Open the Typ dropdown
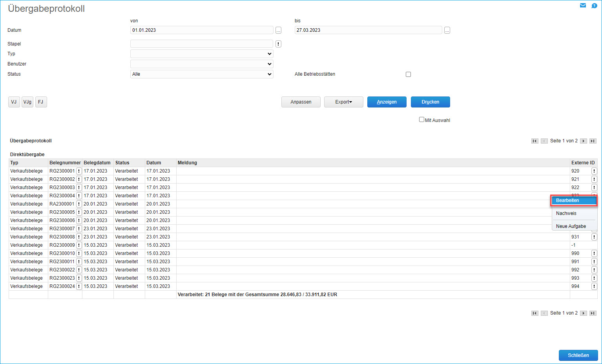This screenshot has height=364, width=602. [202, 54]
